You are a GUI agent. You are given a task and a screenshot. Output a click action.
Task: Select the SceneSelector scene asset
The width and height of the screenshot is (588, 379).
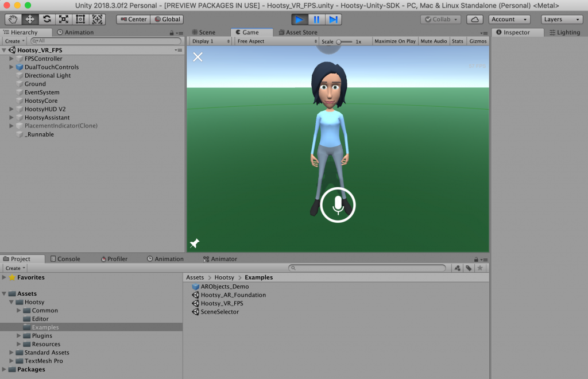216,312
